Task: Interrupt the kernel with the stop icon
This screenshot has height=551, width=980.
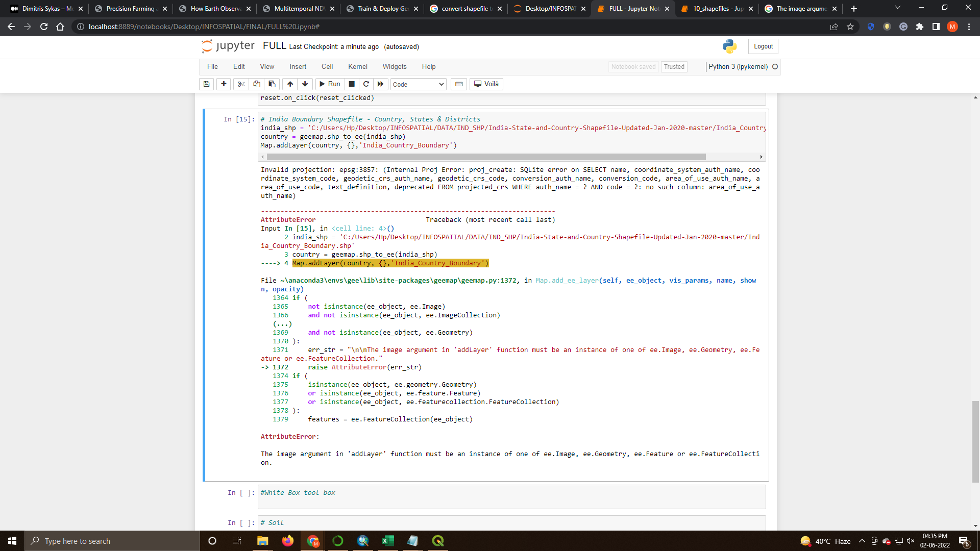Action: pyautogui.click(x=352, y=84)
